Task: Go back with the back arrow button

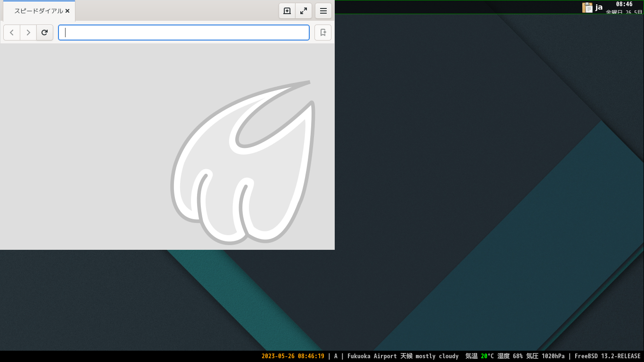Action: click(x=12, y=33)
